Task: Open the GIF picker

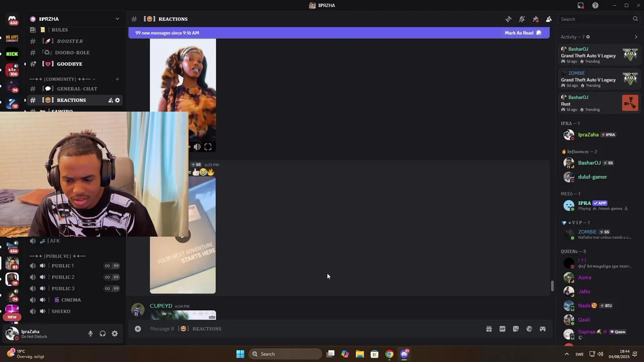Action: [502, 329]
